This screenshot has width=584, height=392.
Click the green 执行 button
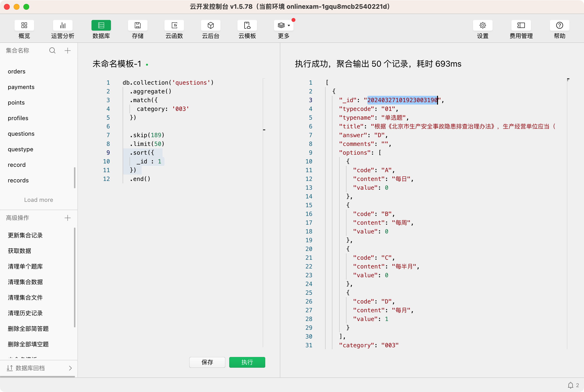pyautogui.click(x=247, y=362)
